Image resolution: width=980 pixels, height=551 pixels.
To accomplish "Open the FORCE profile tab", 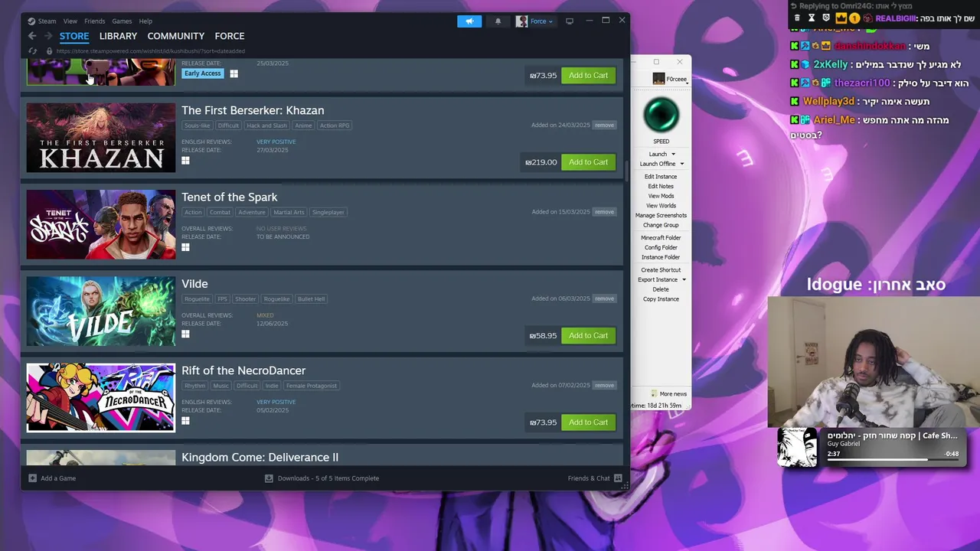I will click(230, 36).
